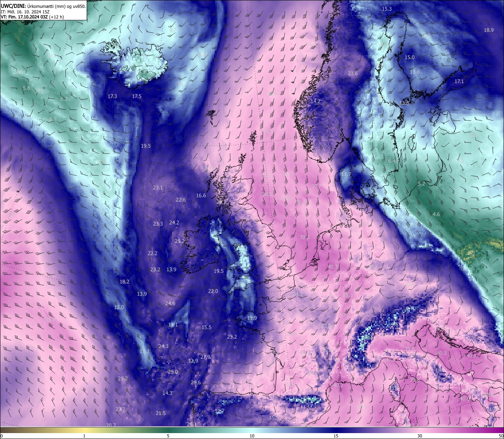The image size is (504, 439).
Task: Click the 1 tick on the color scale
Action: pos(84,436)
